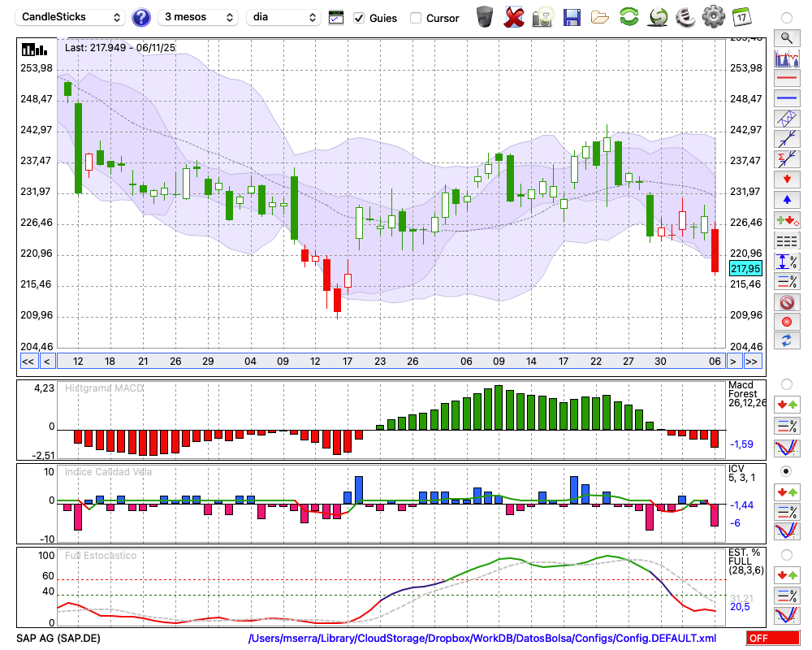Click the date timeline bar below the chart
The image size is (812, 650).
[x=390, y=362]
